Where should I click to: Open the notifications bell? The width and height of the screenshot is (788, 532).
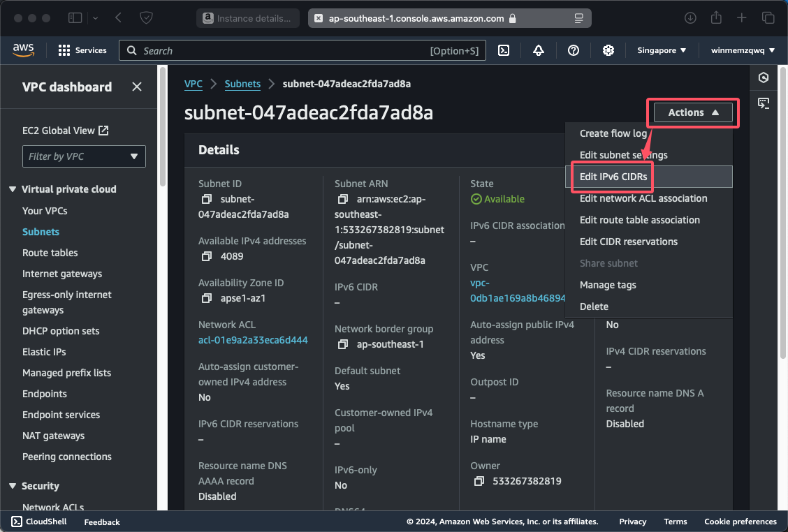click(x=538, y=50)
